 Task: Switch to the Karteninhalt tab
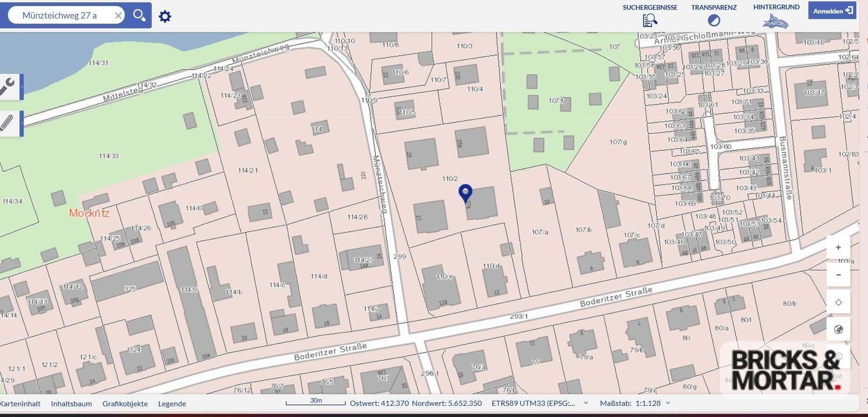click(20, 404)
